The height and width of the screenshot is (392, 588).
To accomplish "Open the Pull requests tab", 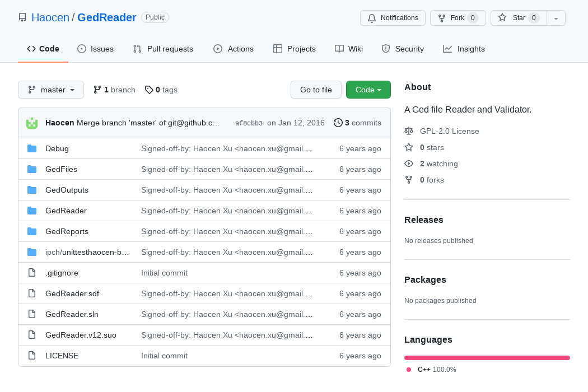I will coord(163,49).
